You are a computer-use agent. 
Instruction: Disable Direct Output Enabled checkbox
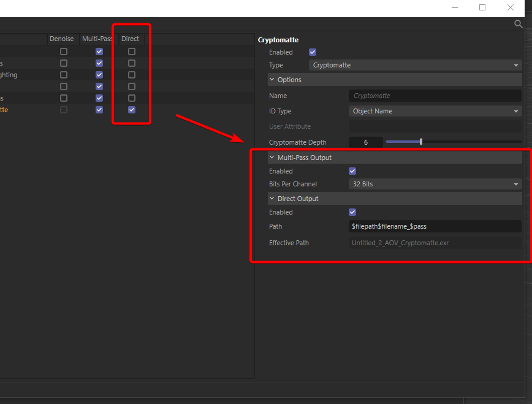[352, 212]
